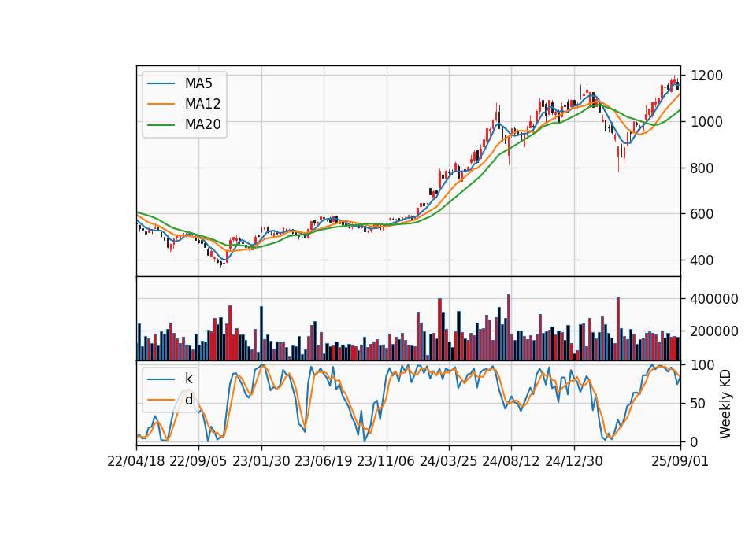
Task: Click the k legend entry
Action: click(170, 379)
